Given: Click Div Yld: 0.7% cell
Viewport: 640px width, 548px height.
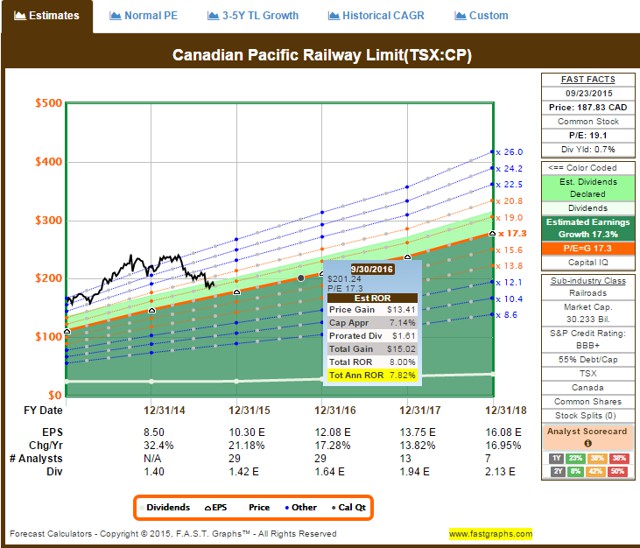Looking at the screenshot, I should point(588,149).
